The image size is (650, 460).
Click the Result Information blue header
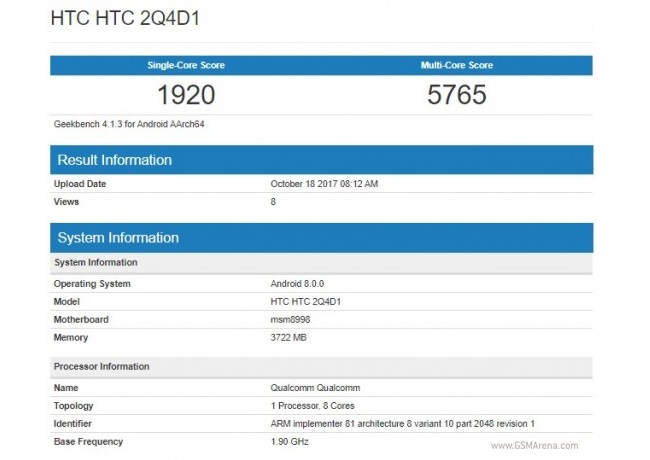(x=114, y=160)
